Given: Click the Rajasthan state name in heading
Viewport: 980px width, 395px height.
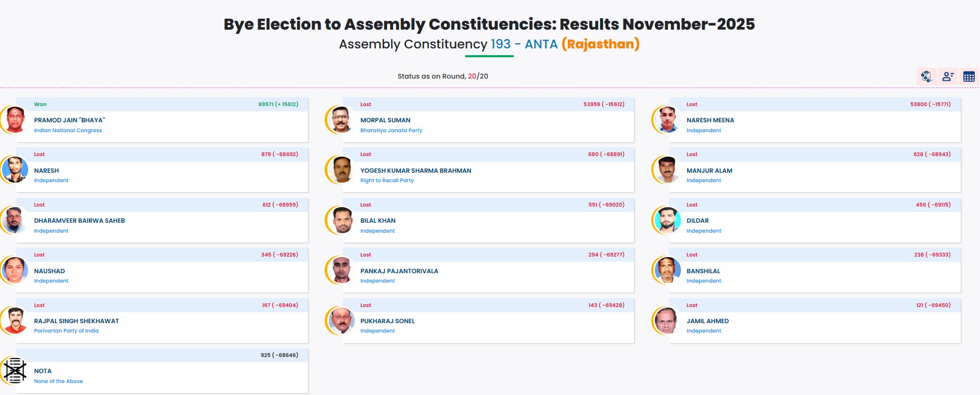Looking at the screenshot, I should (x=600, y=44).
